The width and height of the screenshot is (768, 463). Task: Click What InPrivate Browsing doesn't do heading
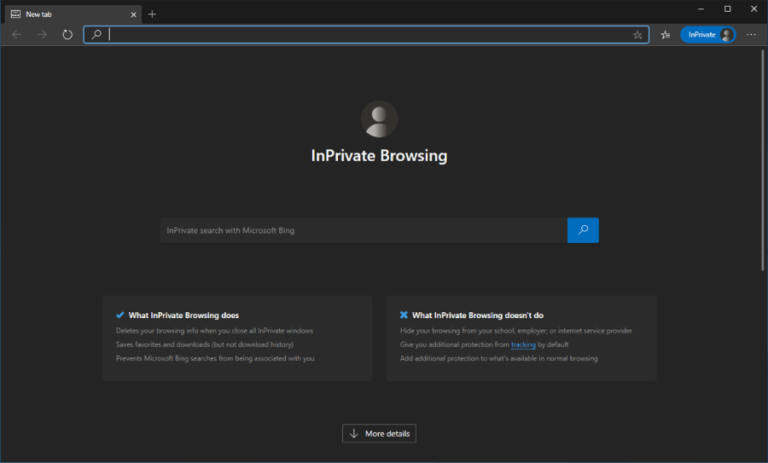(478, 315)
